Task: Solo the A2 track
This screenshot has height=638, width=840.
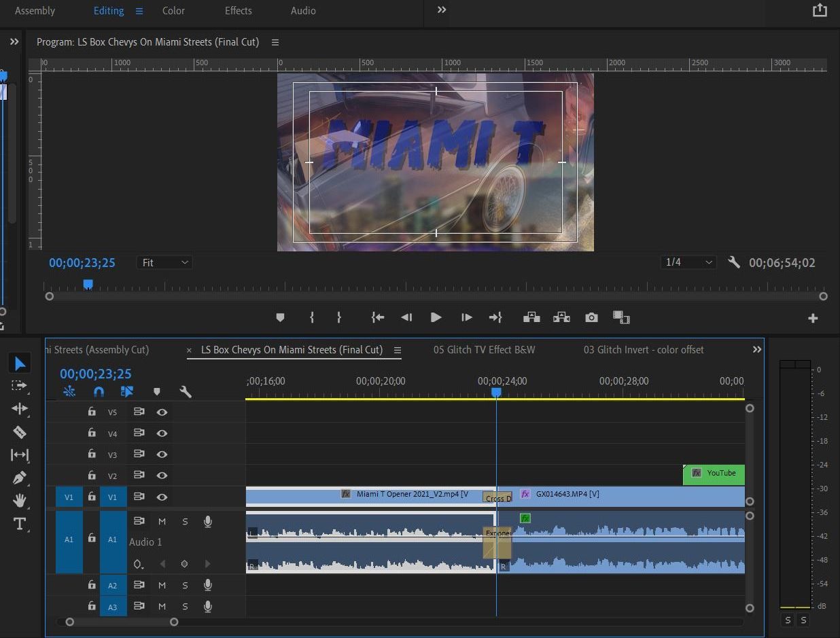Action: pos(185,585)
